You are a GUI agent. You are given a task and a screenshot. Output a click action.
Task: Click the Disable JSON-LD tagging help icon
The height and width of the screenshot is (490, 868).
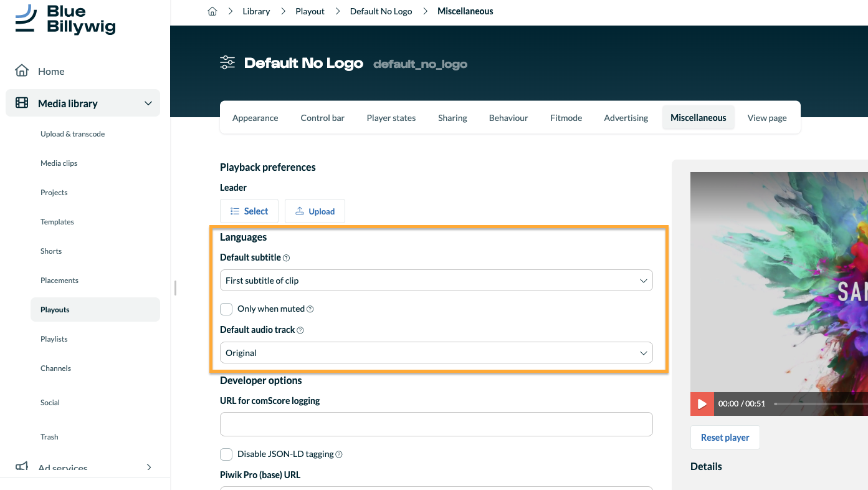pos(339,454)
